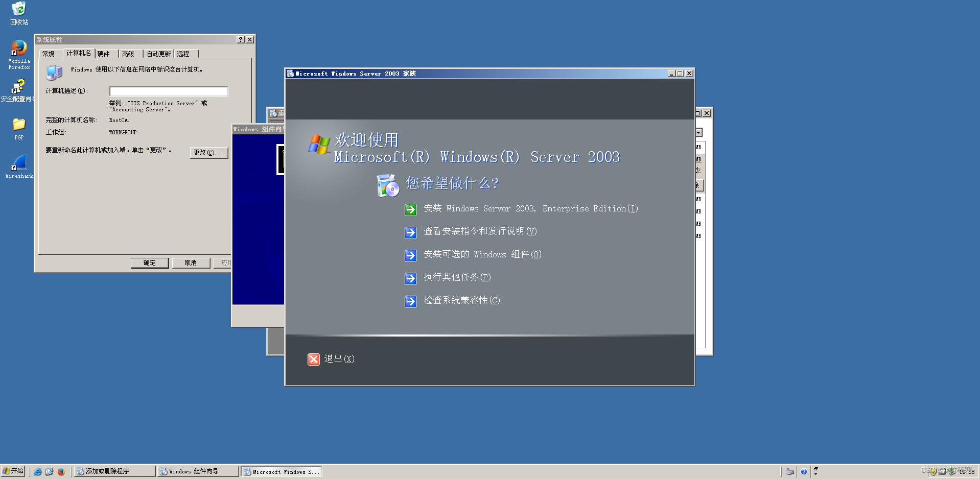Open the 开始 Start menu
Image resolution: width=980 pixels, height=479 pixels.
pyautogui.click(x=13, y=471)
